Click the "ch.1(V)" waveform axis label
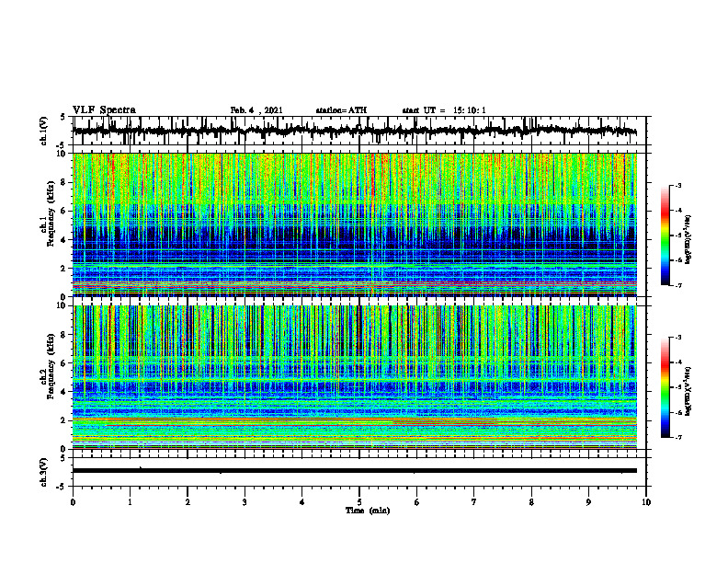The height and width of the screenshot is (563, 728). click(44, 131)
